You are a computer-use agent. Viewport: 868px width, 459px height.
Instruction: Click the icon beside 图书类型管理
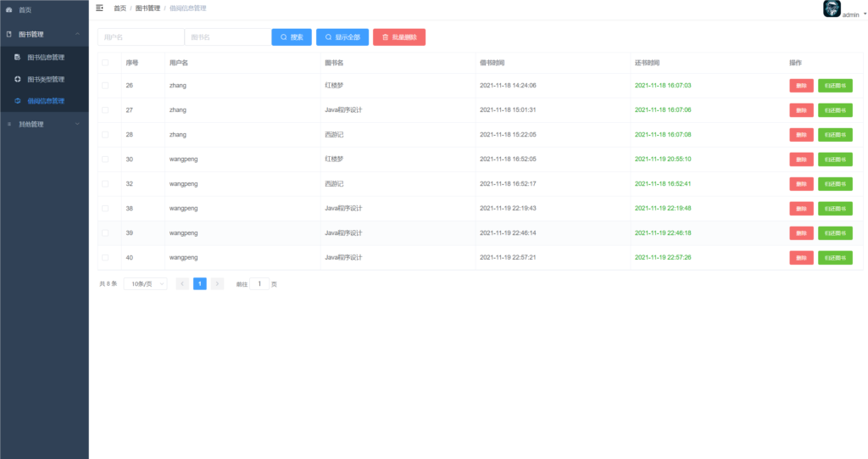18,79
